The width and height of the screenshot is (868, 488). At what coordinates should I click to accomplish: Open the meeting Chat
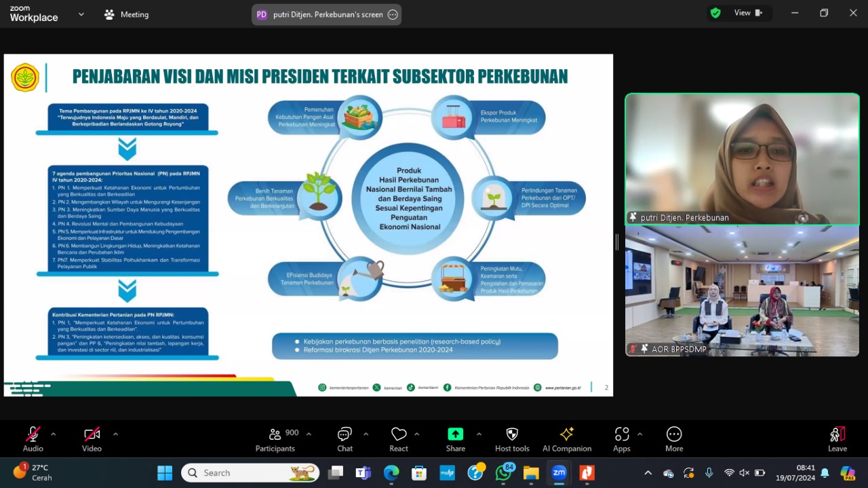click(x=344, y=438)
